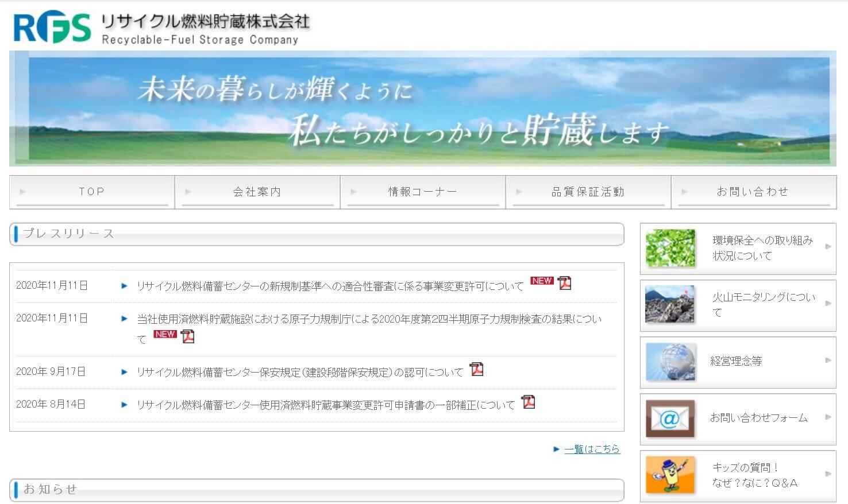Click the RFS company logo

click(x=52, y=28)
